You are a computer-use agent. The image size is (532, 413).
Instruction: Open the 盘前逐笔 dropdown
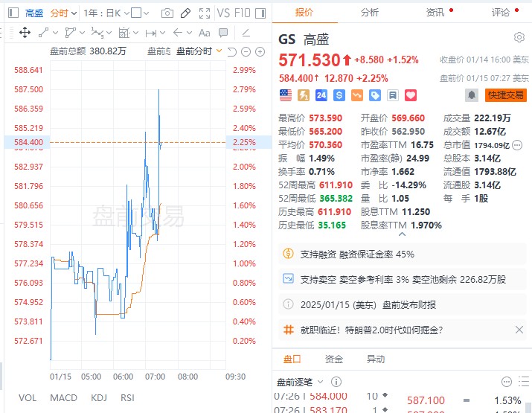300,382
